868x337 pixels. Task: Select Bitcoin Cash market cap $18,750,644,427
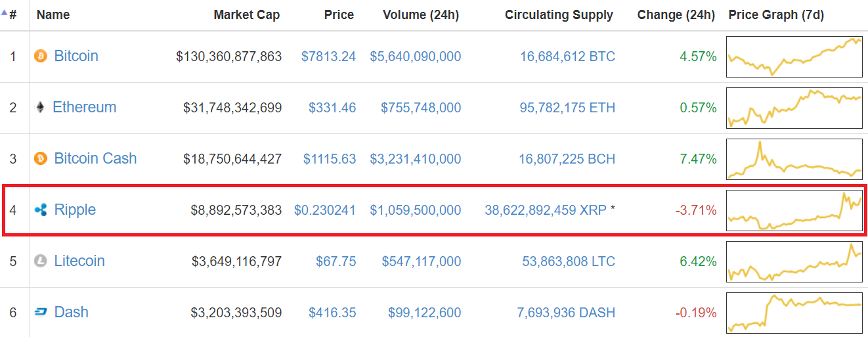pyautogui.click(x=232, y=159)
